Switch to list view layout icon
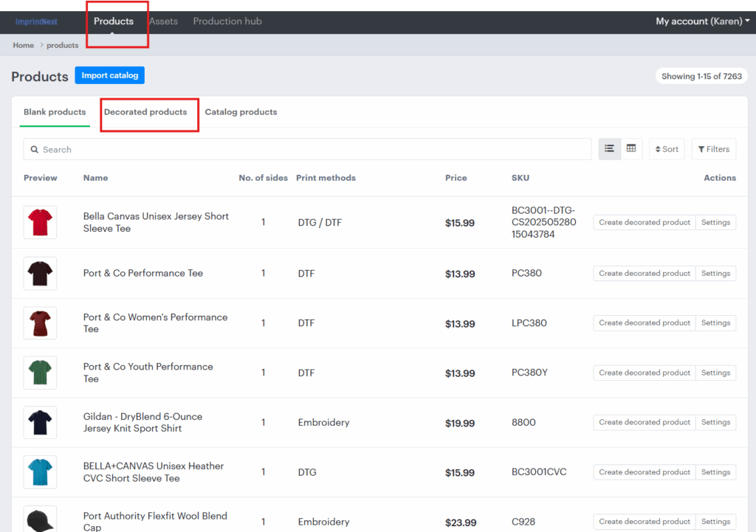This screenshot has height=532, width=756. (609, 149)
